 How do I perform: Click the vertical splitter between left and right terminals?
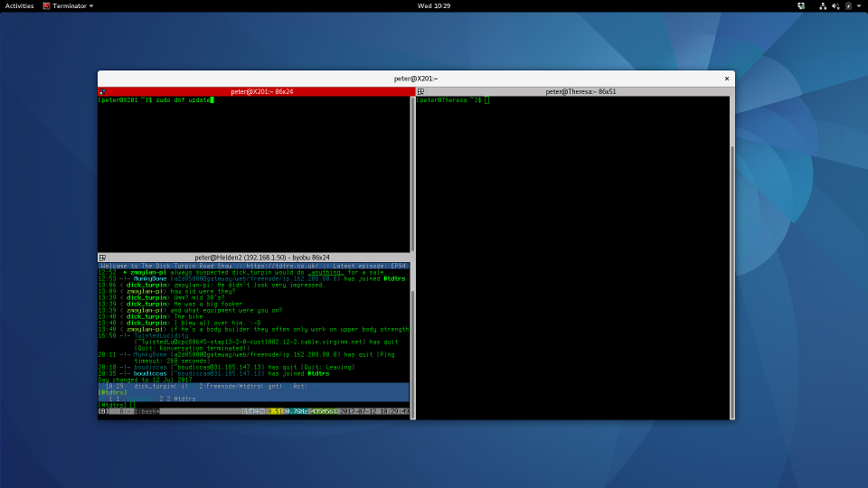click(415, 253)
